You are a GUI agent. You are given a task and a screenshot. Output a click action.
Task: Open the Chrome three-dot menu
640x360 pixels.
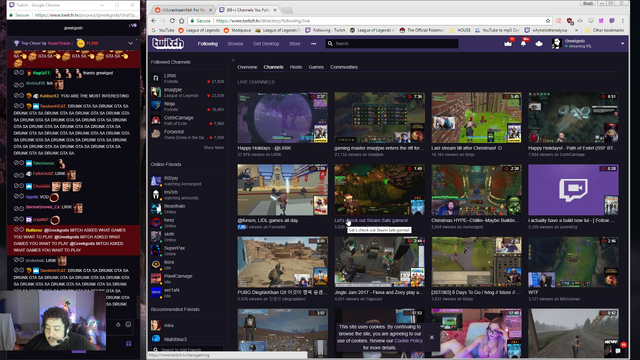pyautogui.click(x=623, y=20)
